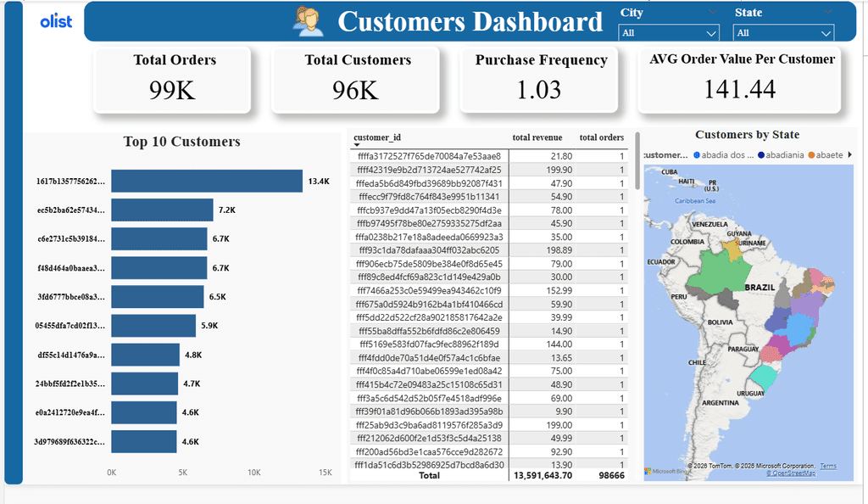Image resolution: width=868 pixels, height=504 pixels.
Task: Sort table by total revenue column
Action: coord(537,137)
